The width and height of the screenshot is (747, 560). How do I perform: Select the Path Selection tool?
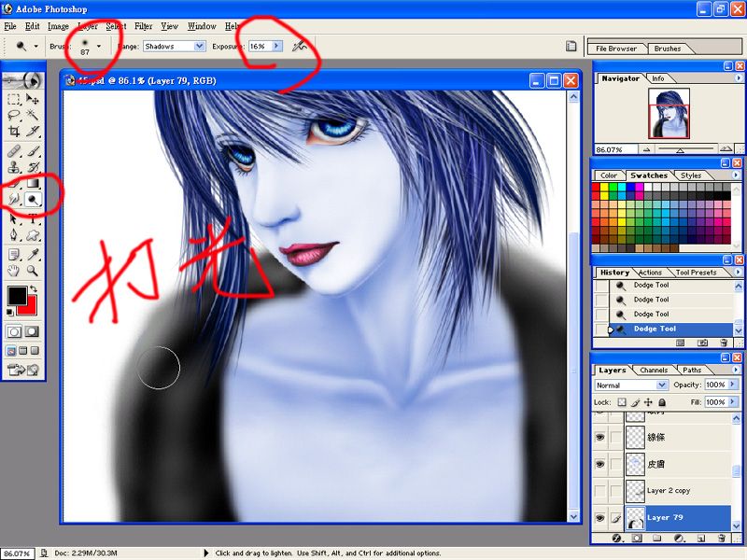[14, 219]
